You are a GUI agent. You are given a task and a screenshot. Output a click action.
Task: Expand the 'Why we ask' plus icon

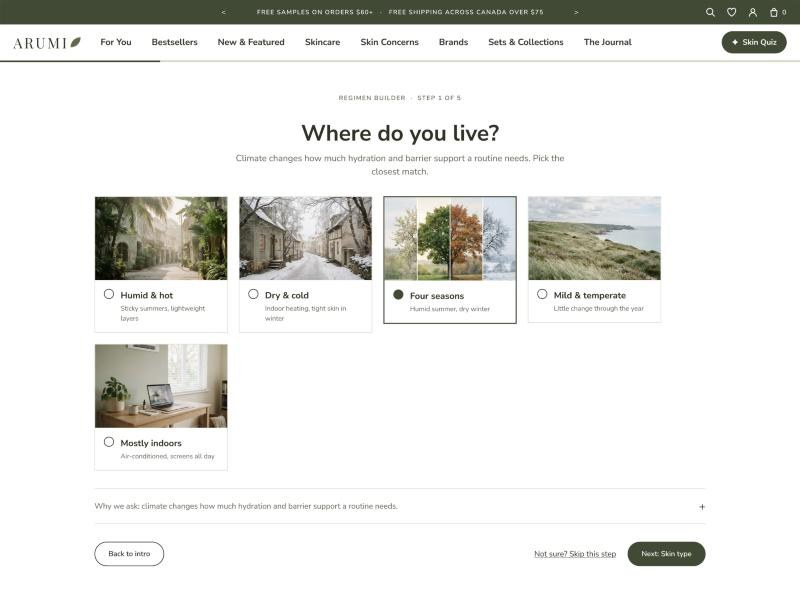(702, 507)
